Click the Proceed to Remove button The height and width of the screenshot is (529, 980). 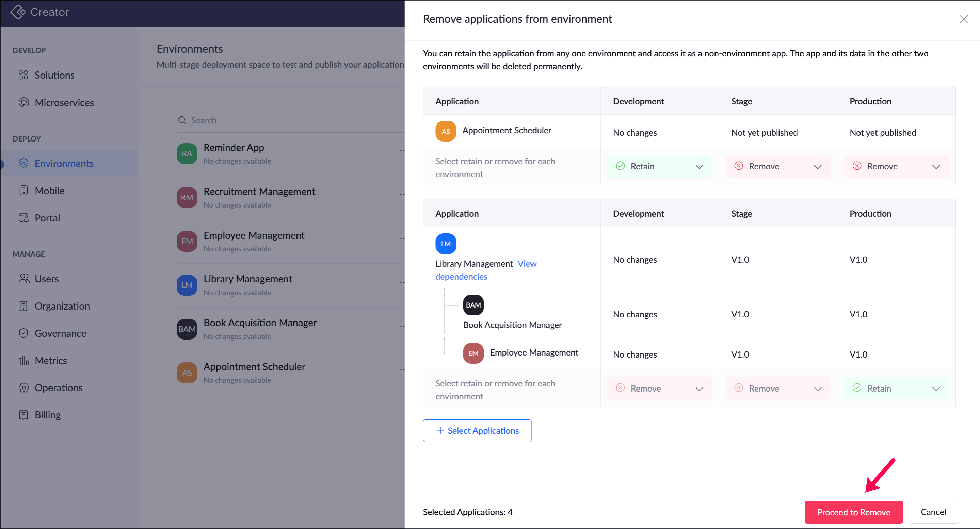click(853, 512)
